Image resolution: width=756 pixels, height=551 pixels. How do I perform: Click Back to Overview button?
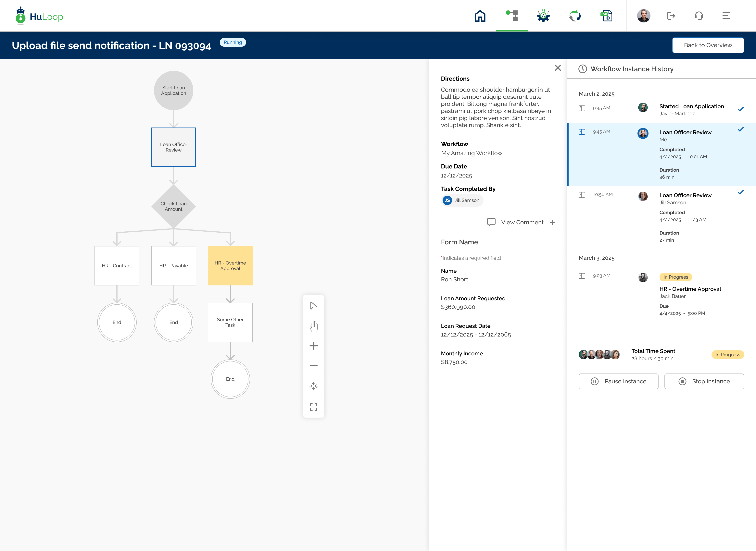[708, 45]
